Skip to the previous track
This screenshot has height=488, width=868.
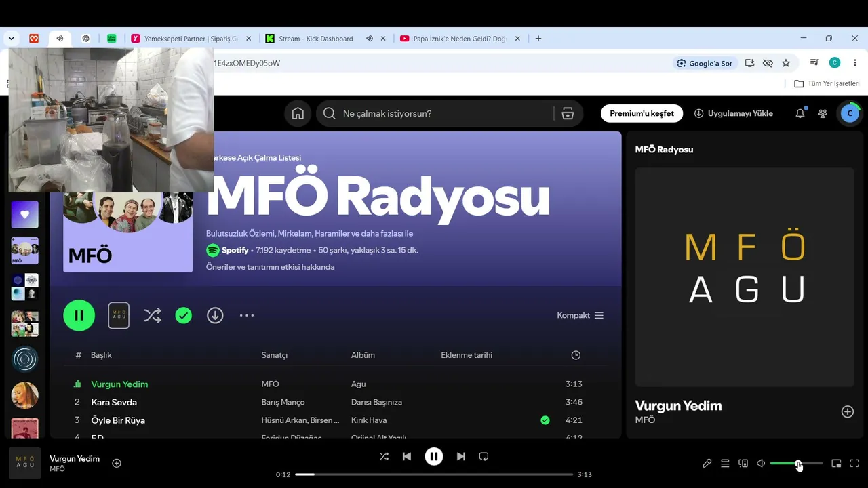407,456
